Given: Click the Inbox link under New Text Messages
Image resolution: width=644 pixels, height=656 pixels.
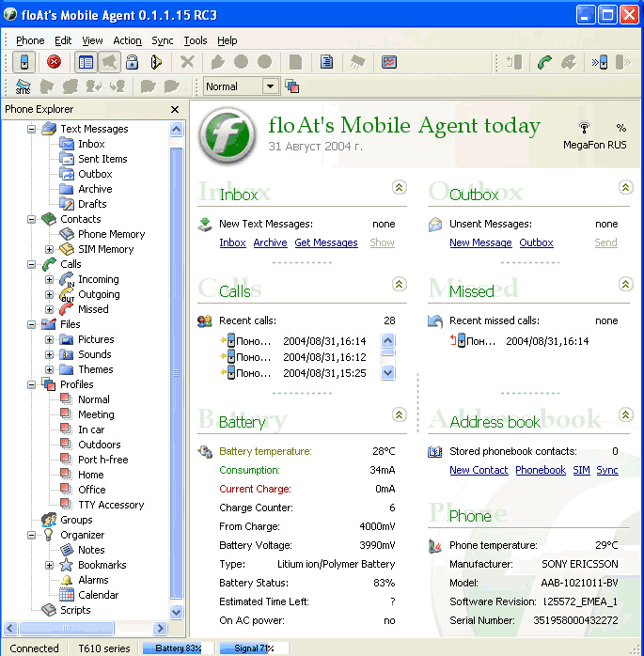Looking at the screenshot, I should tap(232, 242).
